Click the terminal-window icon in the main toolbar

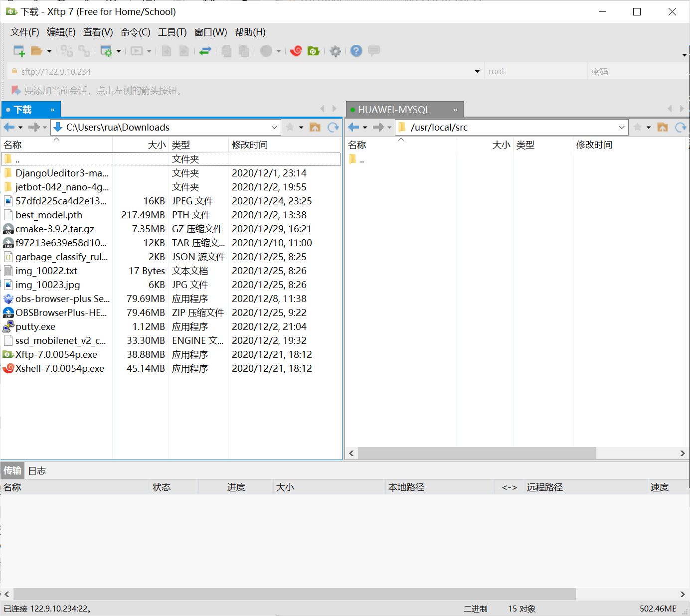[137, 51]
